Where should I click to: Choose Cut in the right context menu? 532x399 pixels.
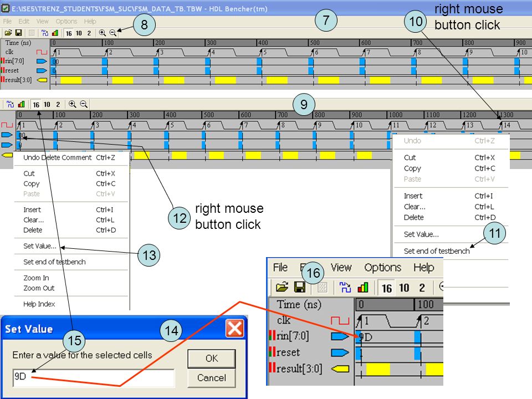450,157
